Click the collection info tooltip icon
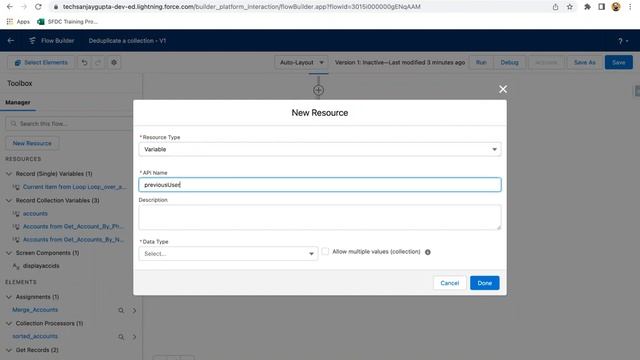 tap(428, 252)
